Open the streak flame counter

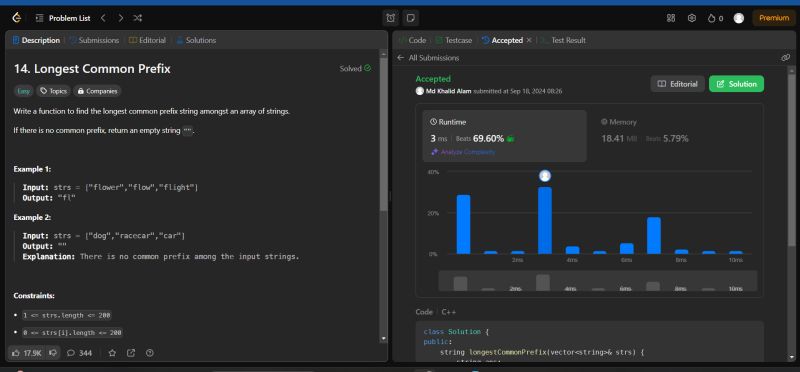(715, 18)
